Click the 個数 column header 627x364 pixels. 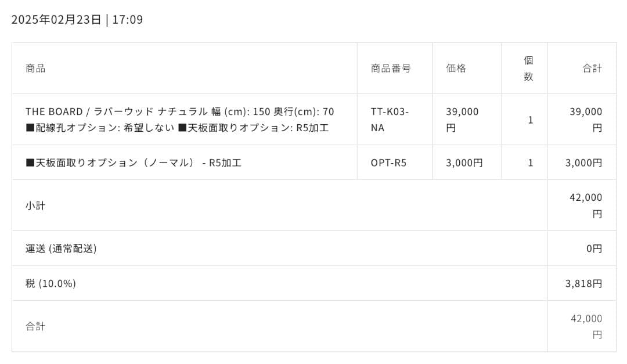pos(528,68)
